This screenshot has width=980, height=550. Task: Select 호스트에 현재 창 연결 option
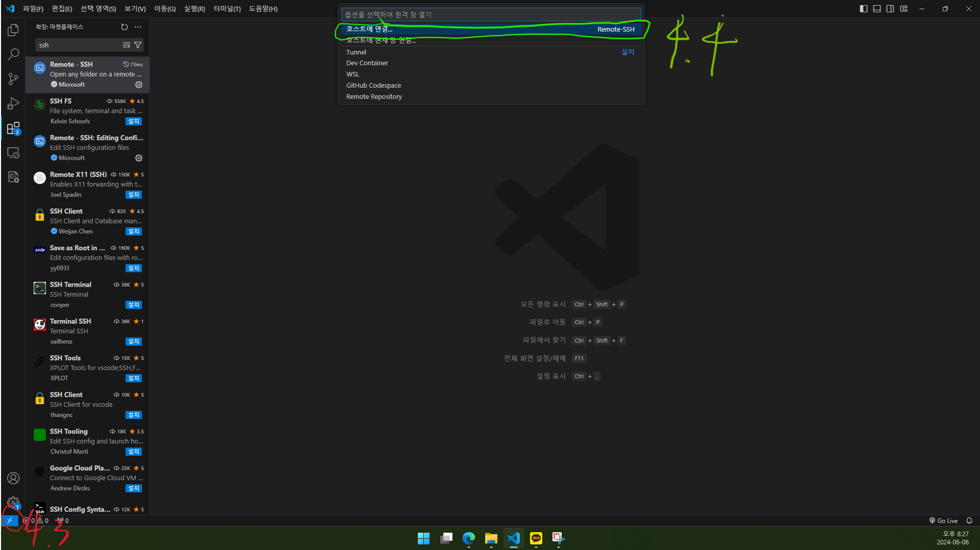click(491, 40)
